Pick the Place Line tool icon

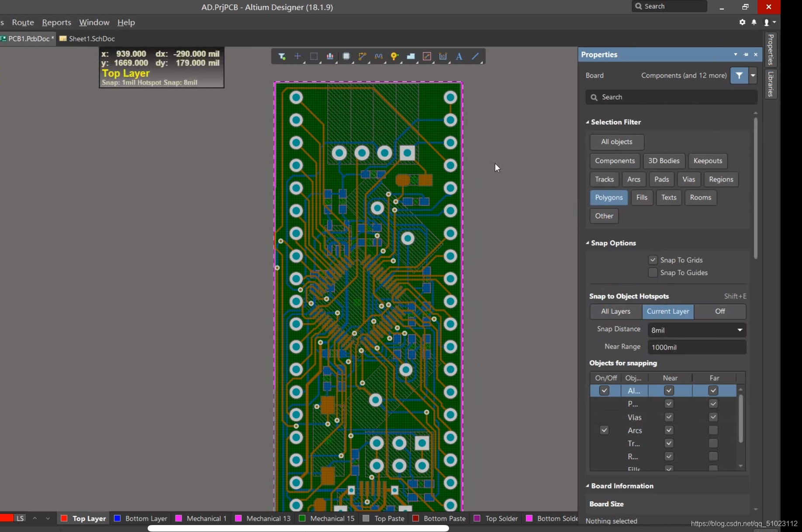pos(475,56)
